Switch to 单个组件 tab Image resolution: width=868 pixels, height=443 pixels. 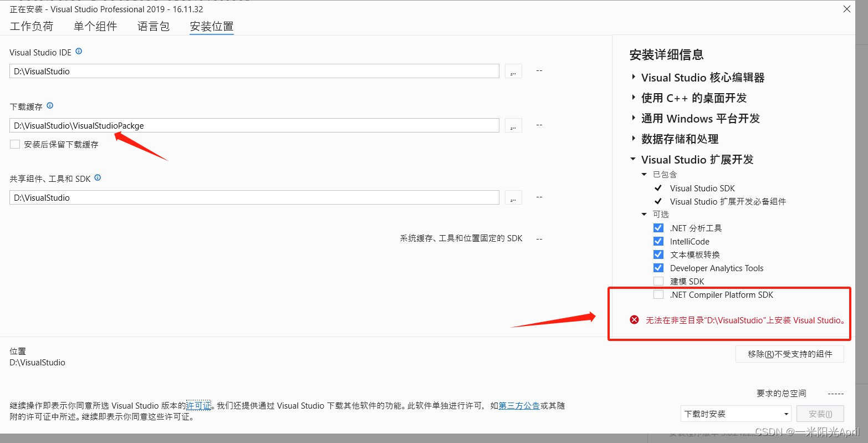(x=95, y=26)
